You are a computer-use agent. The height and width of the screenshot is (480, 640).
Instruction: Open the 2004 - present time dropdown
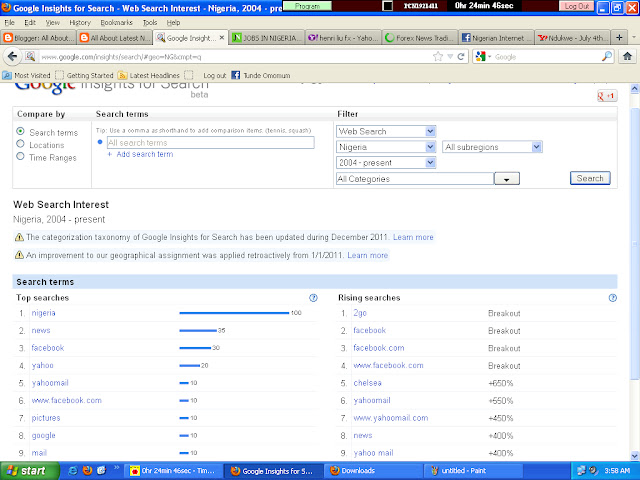tap(386, 162)
